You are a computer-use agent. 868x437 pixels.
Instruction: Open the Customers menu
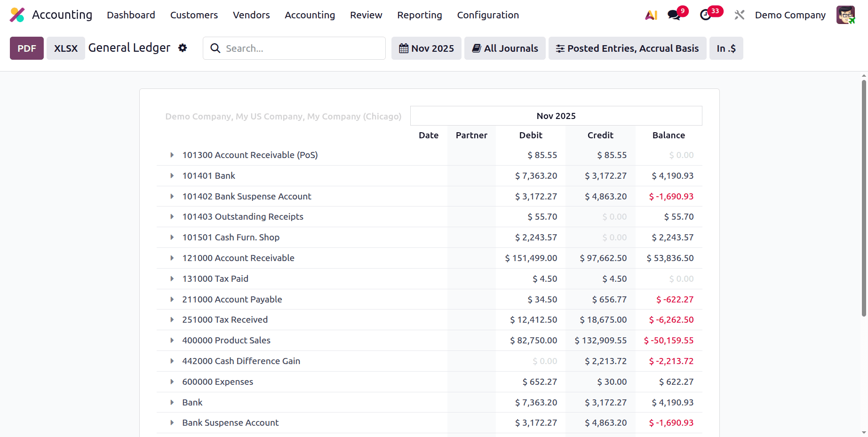(x=194, y=15)
